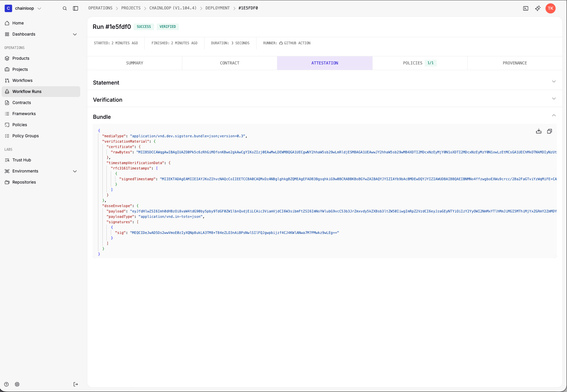Click the "rawBytes" certificate line

pyautogui.click(x=333, y=152)
